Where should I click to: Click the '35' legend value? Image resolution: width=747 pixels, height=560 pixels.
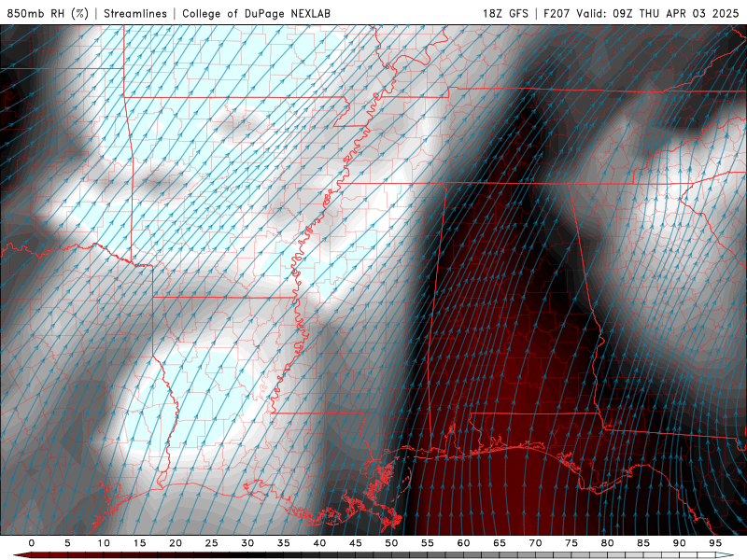[284, 543]
